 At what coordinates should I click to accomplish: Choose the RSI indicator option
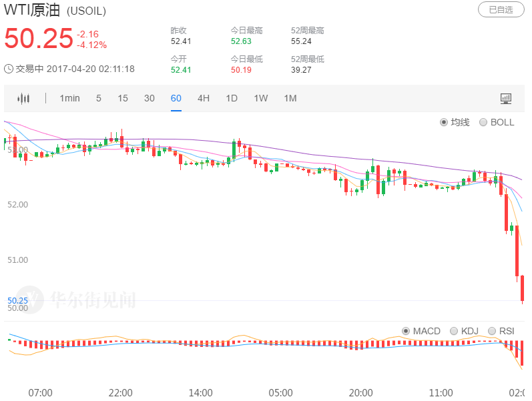pyautogui.click(x=492, y=331)
